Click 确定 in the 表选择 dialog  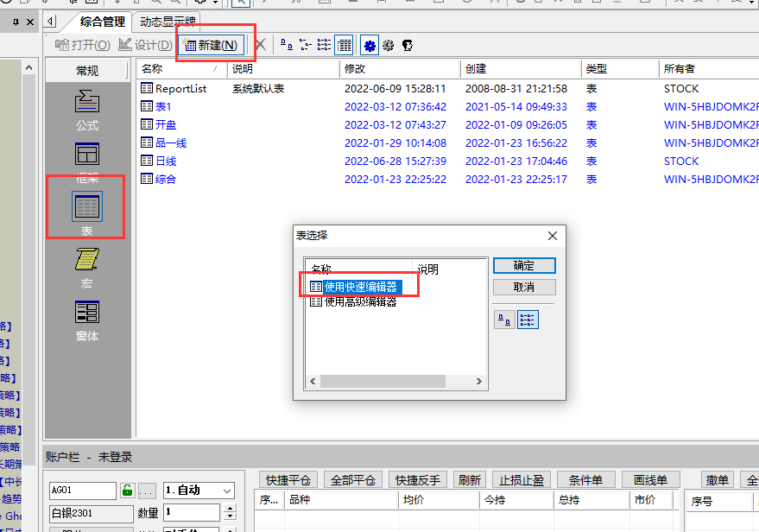524,266
